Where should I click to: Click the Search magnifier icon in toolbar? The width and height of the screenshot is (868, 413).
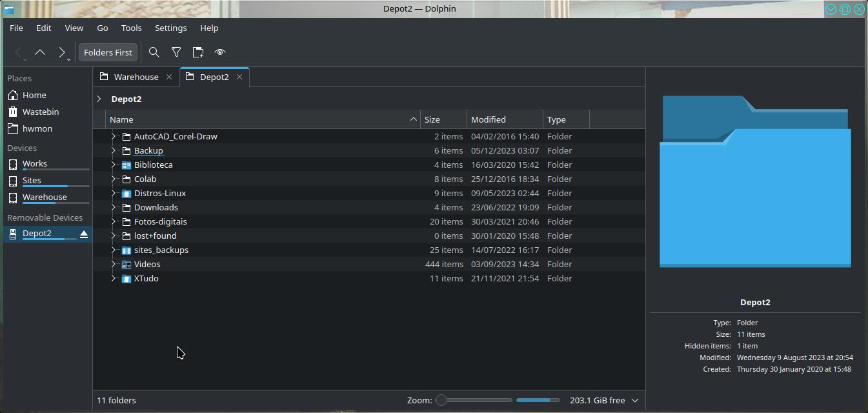pyautogui.click(x=154, y=52)
